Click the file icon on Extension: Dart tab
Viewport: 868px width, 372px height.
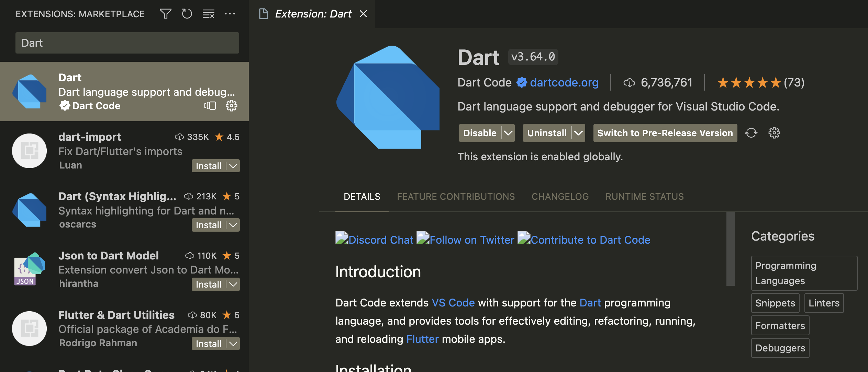pos(264,14)
